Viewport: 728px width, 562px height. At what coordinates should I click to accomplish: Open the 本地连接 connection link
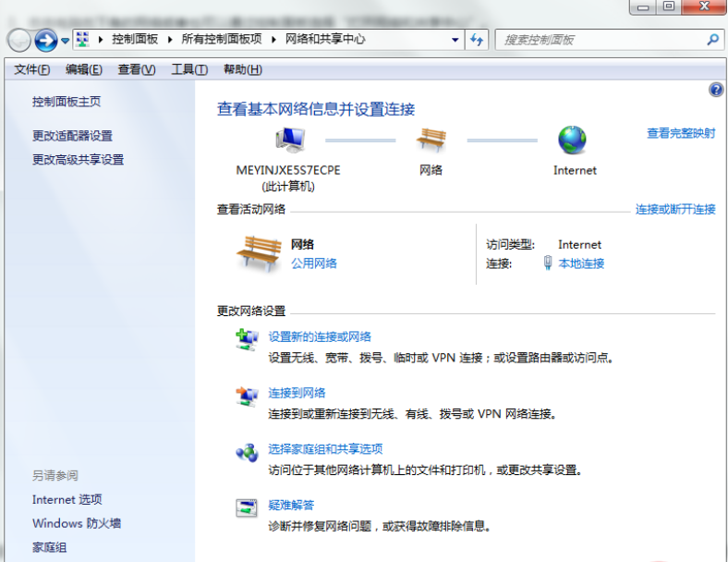click(x=581, y=263)
